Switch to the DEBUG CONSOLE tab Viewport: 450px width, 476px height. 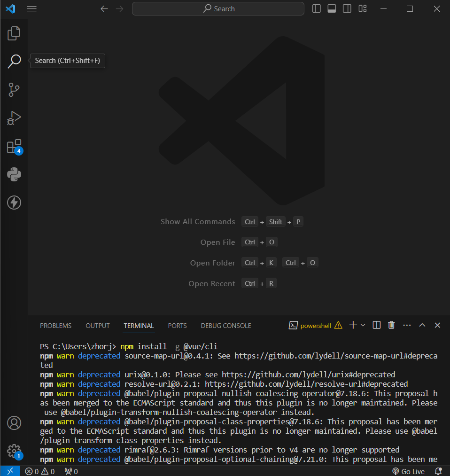tap(226, 326)
